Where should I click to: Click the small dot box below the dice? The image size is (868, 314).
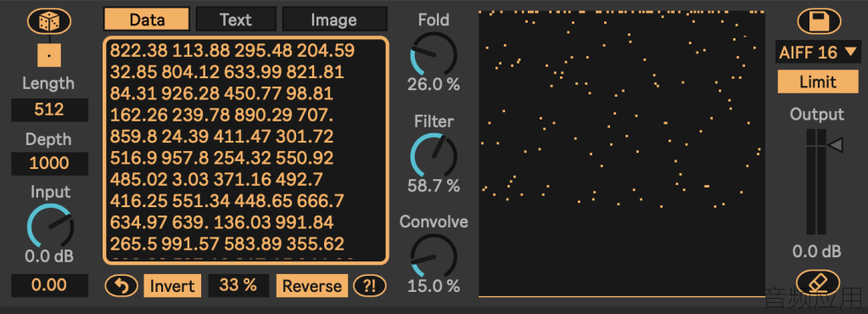pyautogui.click(x=48, y=56)
